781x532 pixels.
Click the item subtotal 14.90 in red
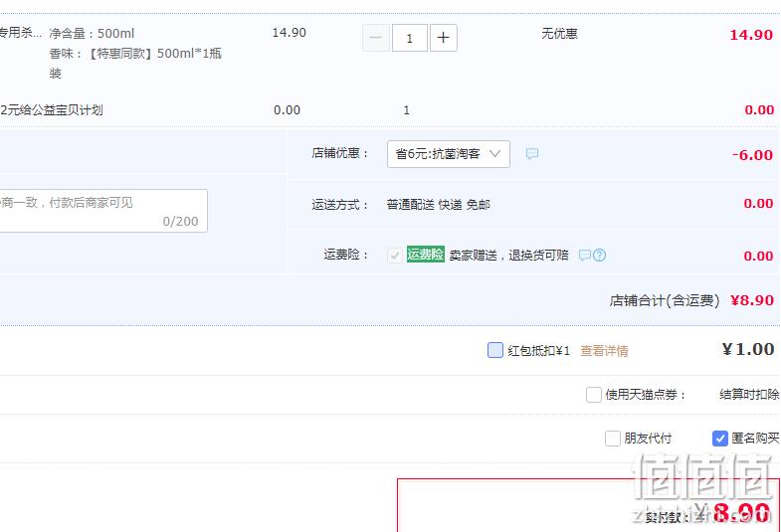[751, 35]
